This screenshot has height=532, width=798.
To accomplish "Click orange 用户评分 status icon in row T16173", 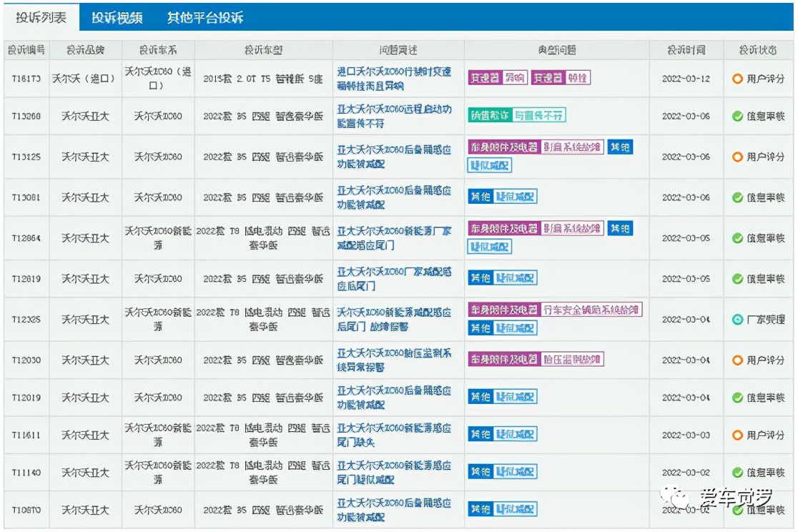I will [737, 79].
